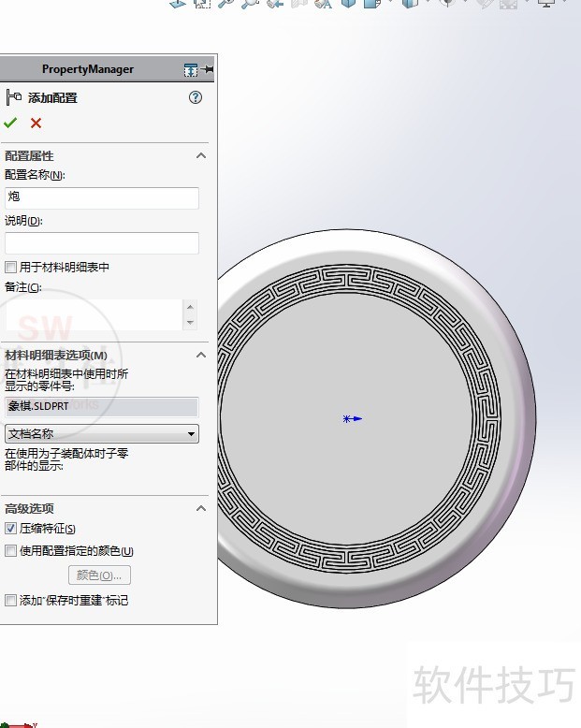Click the 颜色 button
Image resolution: width=581 pixels, height=728 pixels.
pos(99,575)
